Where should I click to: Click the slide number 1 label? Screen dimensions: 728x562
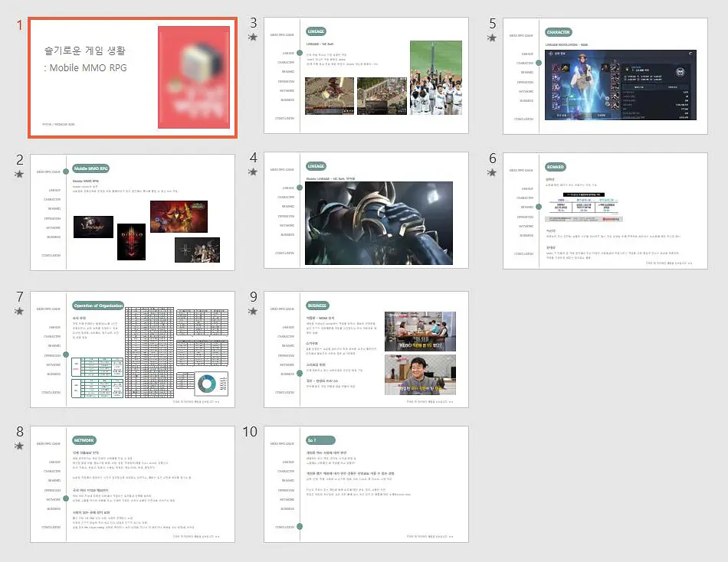click(x=19, y=25)
